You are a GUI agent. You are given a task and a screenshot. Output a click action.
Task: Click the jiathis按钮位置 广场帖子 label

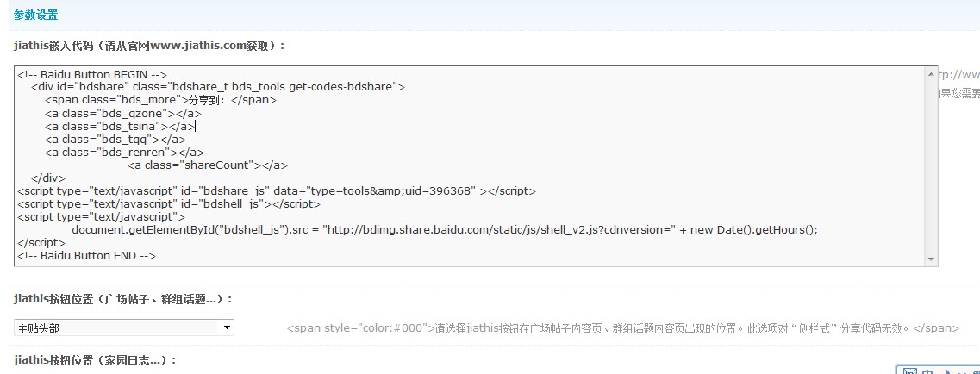click(x=123, y=300)
